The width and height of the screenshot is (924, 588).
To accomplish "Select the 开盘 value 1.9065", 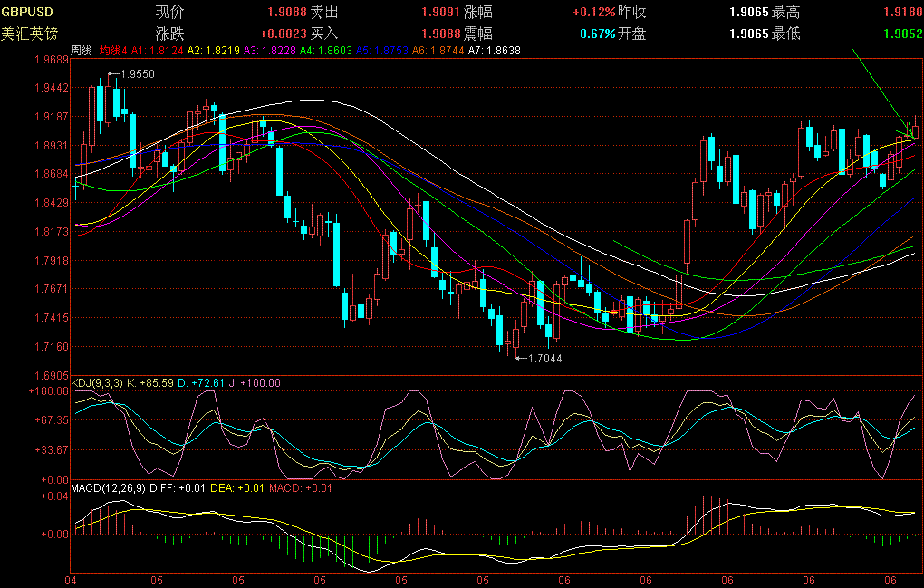I will coord(749,34).
